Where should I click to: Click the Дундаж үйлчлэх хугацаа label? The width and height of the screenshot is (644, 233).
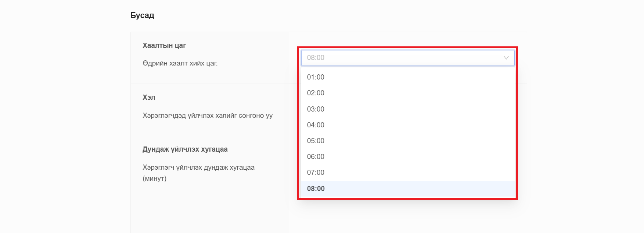point(185,149)
